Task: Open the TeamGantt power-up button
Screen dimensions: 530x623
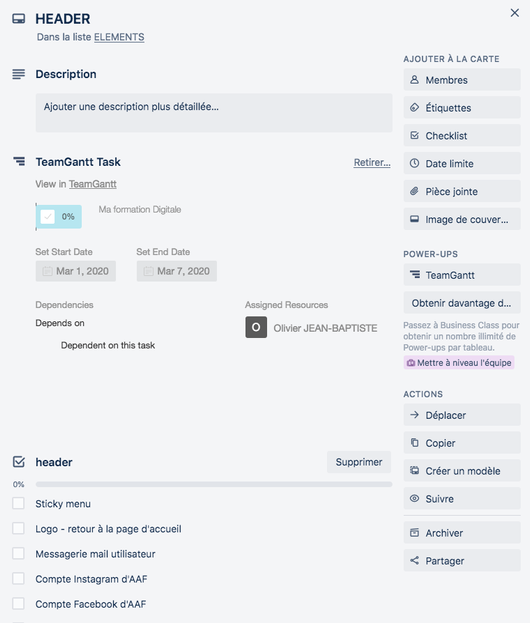Action: pyautogui.click(x=462, y=275)
